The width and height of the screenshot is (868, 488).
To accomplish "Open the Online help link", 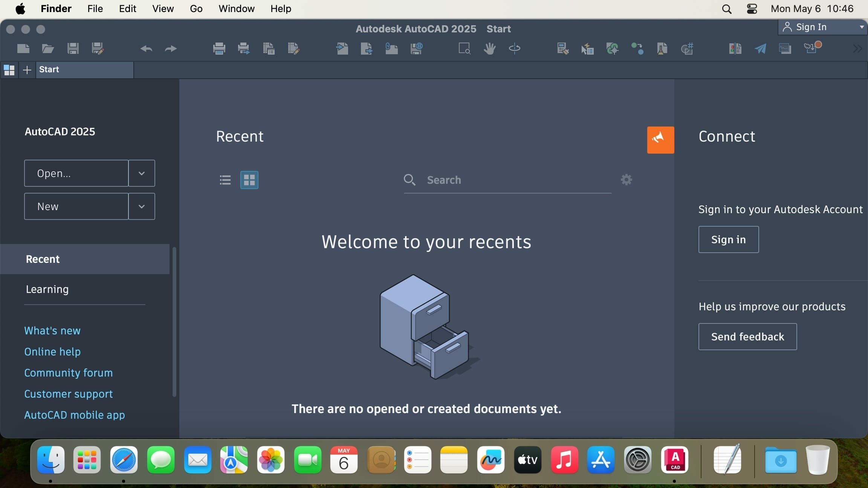I will 52,352.
